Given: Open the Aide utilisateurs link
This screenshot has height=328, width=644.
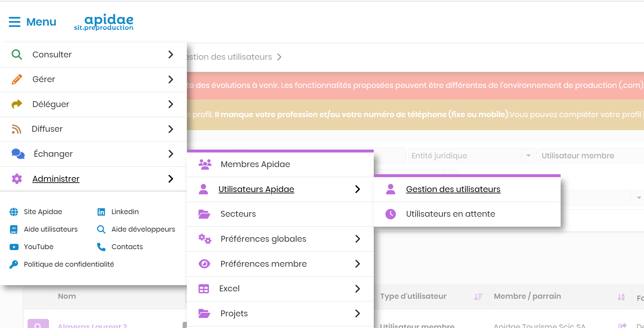Looking at the screenshot, I should tap(51, 229).
